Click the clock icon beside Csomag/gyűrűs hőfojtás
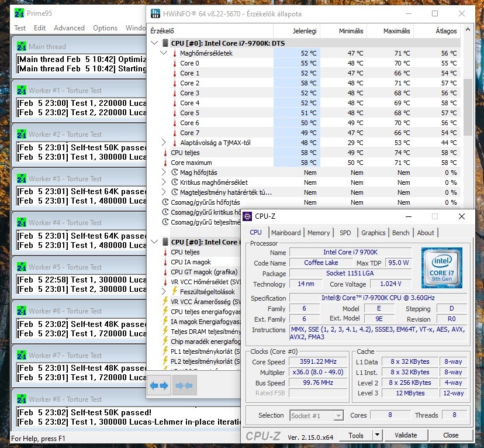 pos(165,202)
